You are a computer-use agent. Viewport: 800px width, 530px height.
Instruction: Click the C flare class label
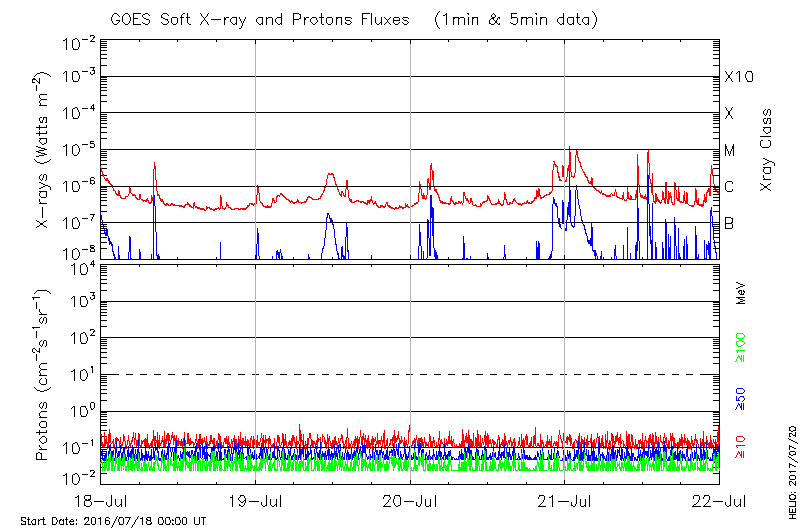point(729,187)
